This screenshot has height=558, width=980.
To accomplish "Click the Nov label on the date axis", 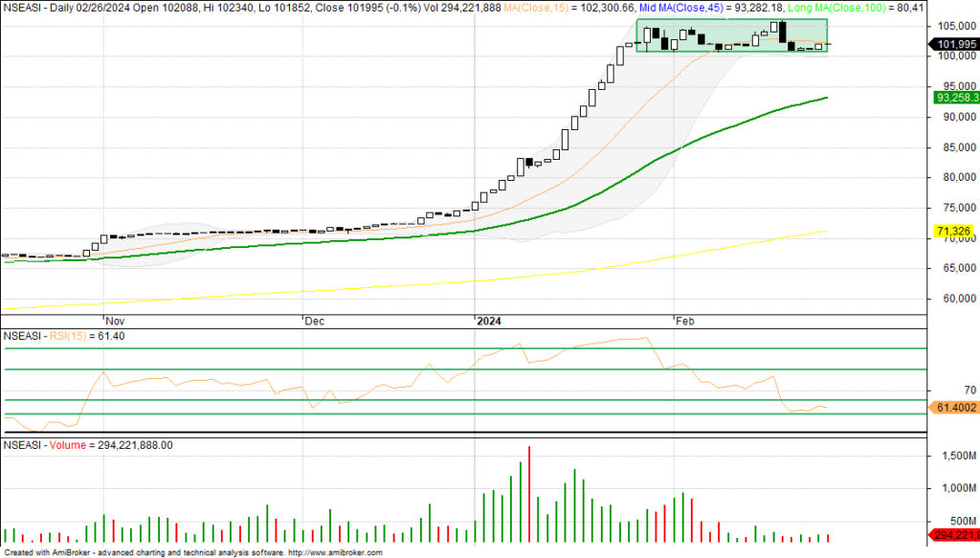I will pyautogui.click(x=115, y=324).
